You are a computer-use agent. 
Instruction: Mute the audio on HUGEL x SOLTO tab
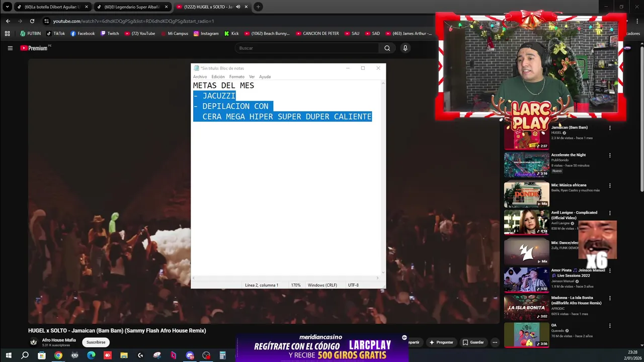point(238,7)
